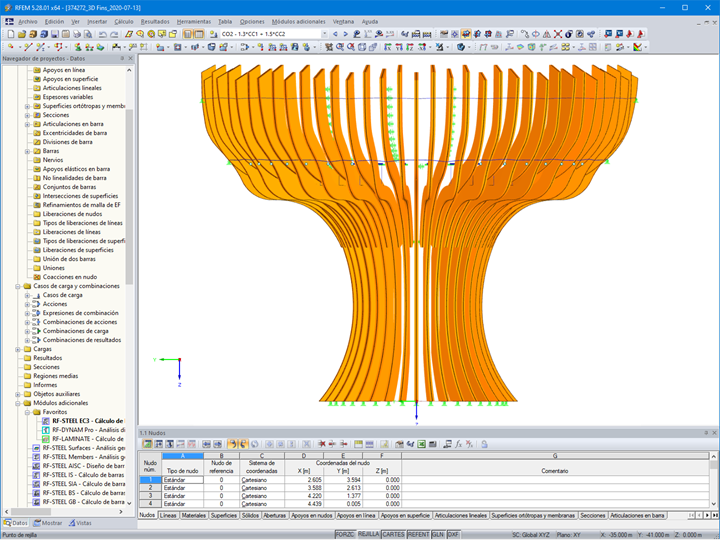720x540 pixels.
Task: Click the red X delete icon in main toolbar
Action: point(558,34)
